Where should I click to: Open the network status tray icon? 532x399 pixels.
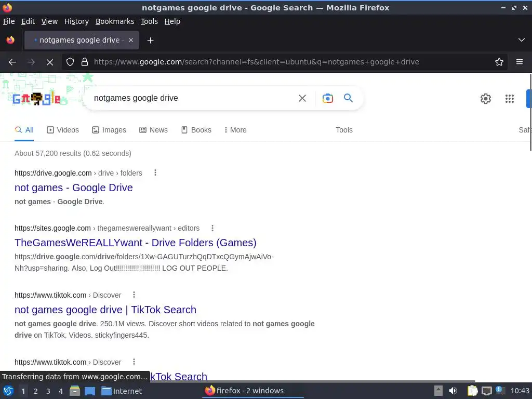point(486,391)
